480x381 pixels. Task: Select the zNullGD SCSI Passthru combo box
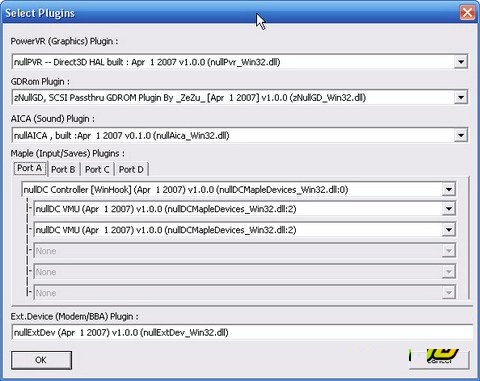tap(240, 98)
